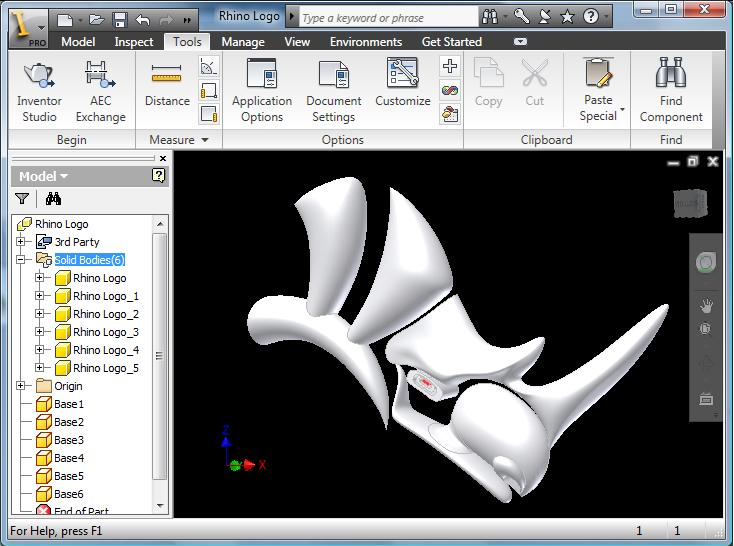
Task: Open the quick access toolbar overflow arrow
Action: click(187, 20)
